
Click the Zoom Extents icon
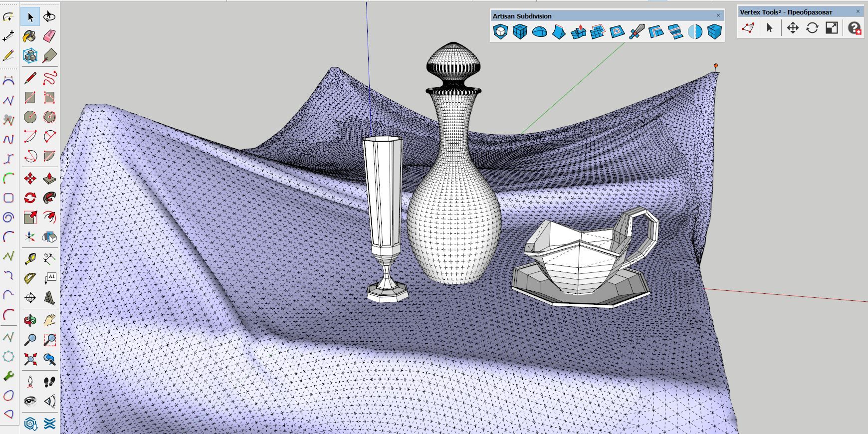(30, 359)
